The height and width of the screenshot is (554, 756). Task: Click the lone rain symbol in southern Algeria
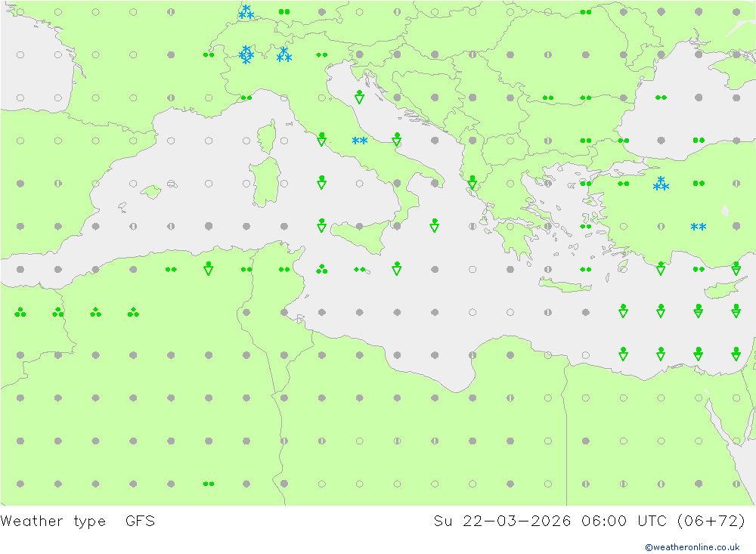(209, 484)
